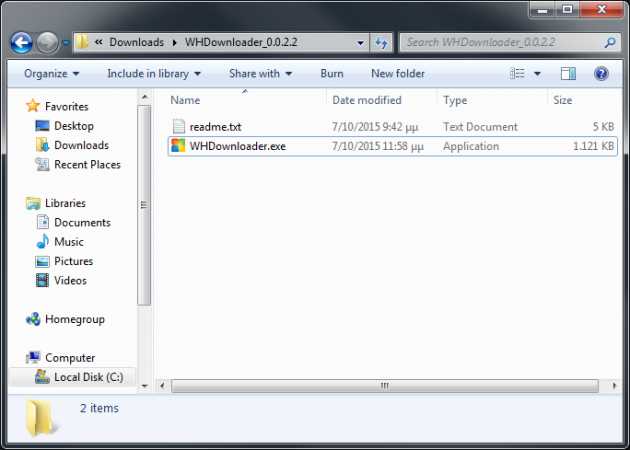Viewport: 630px width, 450px height.
Task: Open the Share with menu
Action: (260, 74)
